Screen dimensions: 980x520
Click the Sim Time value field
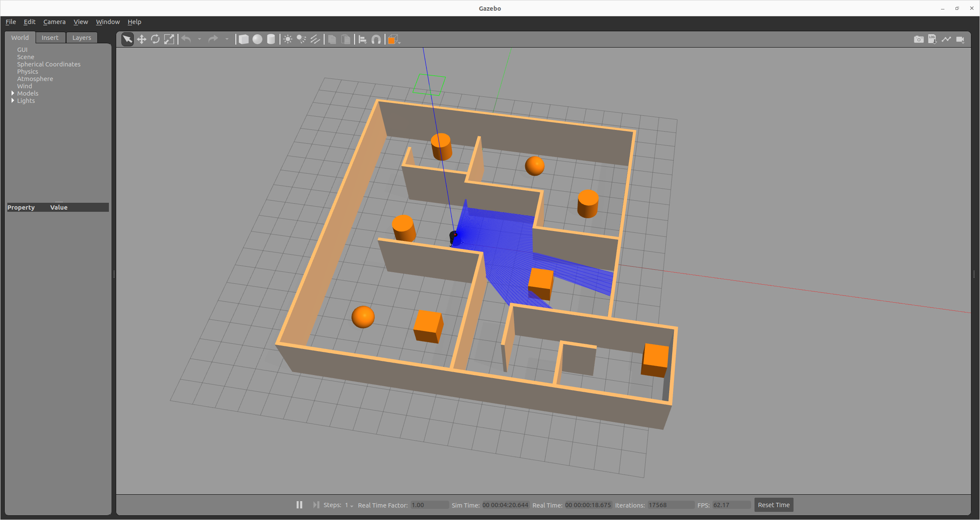(x=505, y=505)
